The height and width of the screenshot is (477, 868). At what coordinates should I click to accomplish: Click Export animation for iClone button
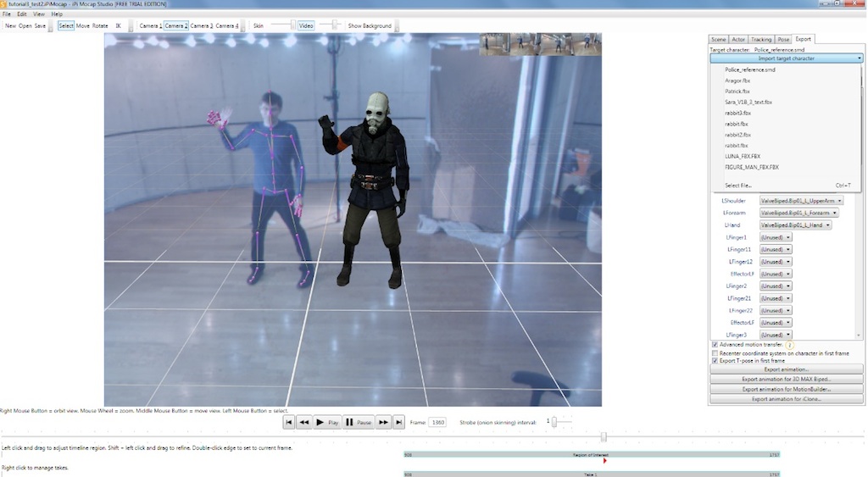[786, 398]
